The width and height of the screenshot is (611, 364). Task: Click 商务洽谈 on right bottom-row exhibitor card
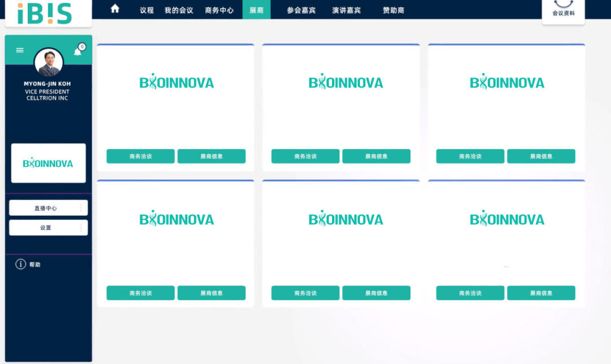pos(470,293)
